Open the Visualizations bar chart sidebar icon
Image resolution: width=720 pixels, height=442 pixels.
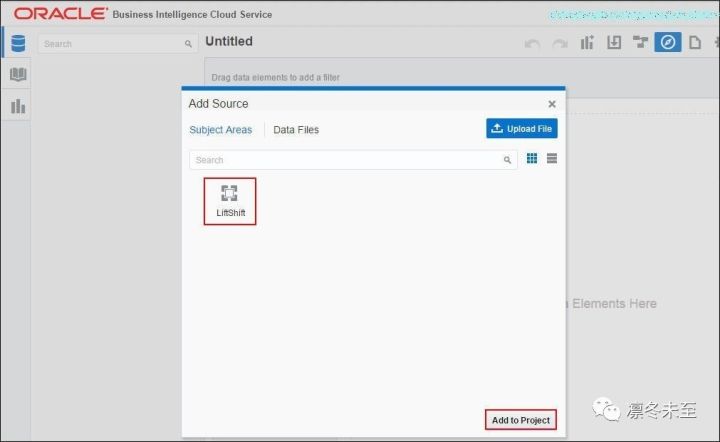click(18, 106)
